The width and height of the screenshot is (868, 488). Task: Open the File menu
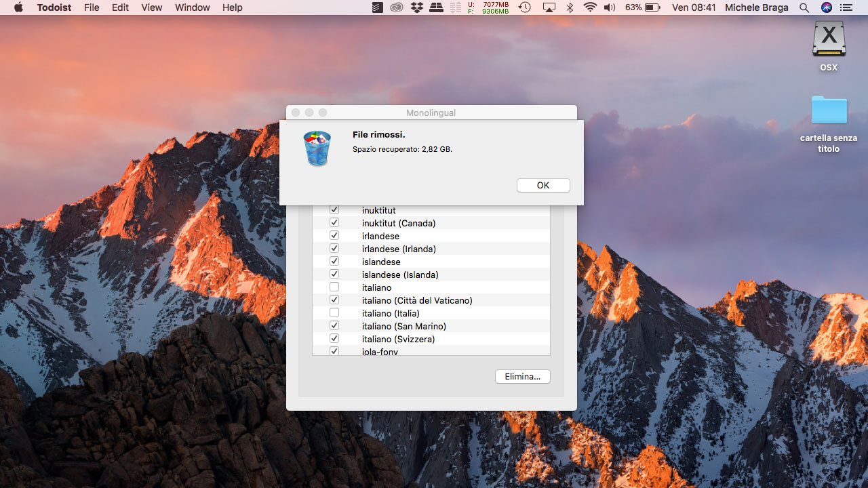[x=92, y=7]
